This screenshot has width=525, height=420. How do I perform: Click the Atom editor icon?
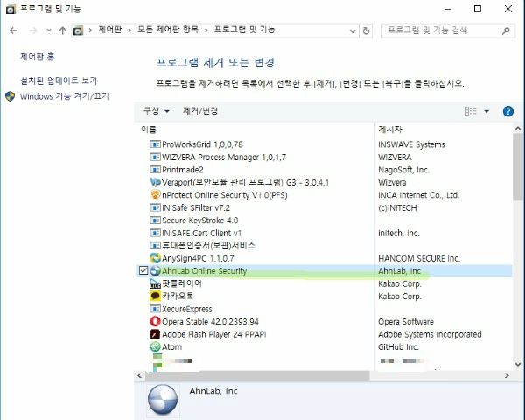[155, 347]
